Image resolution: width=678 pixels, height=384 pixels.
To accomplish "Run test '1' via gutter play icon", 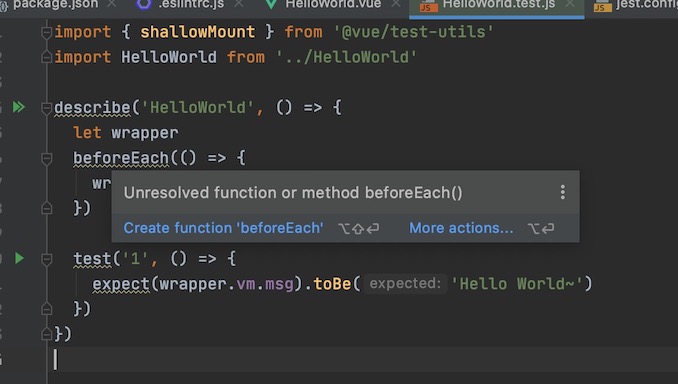I will point(19,259).
